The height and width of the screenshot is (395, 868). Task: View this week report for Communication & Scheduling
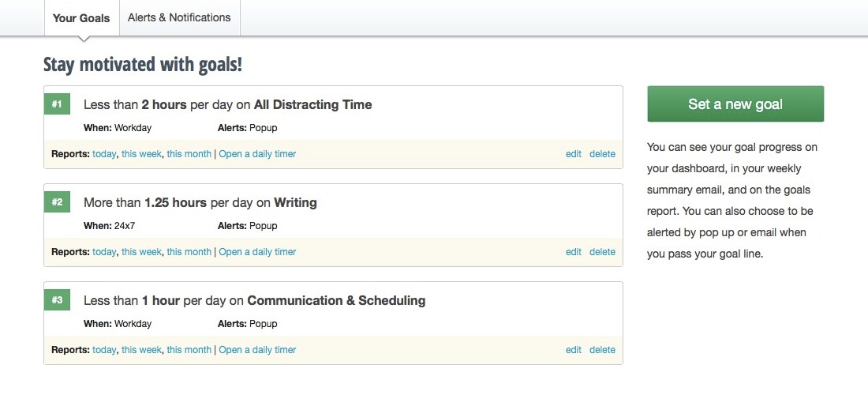pos(141,350)
